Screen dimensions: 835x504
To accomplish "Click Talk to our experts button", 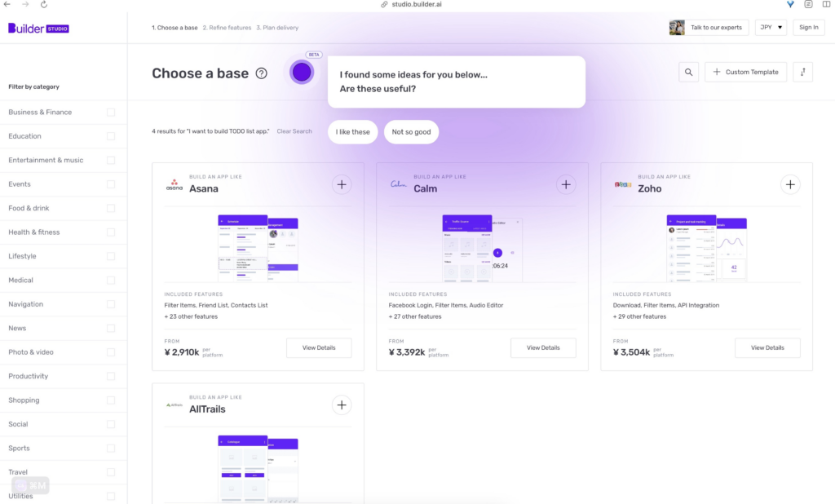I will coord(709,28).
